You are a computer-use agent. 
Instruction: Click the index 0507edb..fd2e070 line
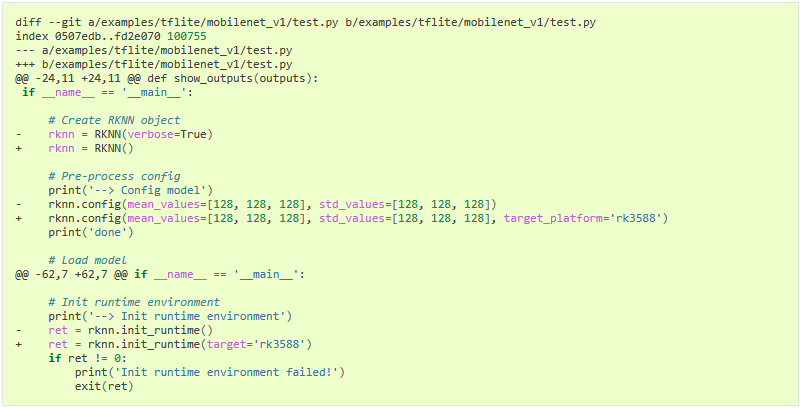[111, 37]
